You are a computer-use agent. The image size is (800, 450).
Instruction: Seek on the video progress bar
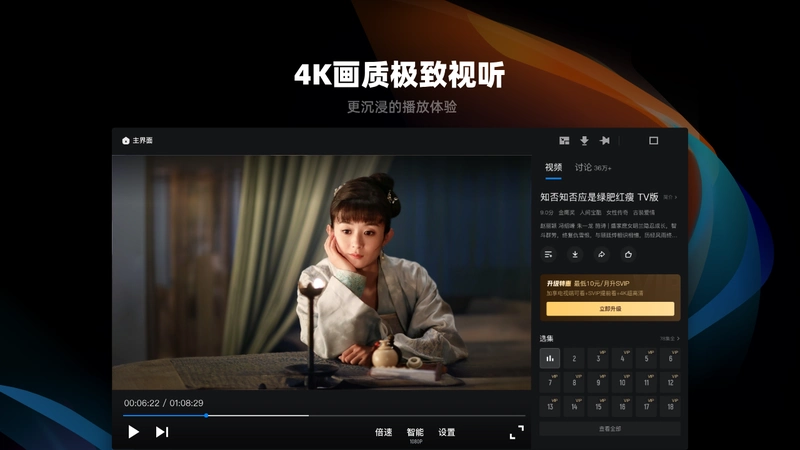(324, 415)
